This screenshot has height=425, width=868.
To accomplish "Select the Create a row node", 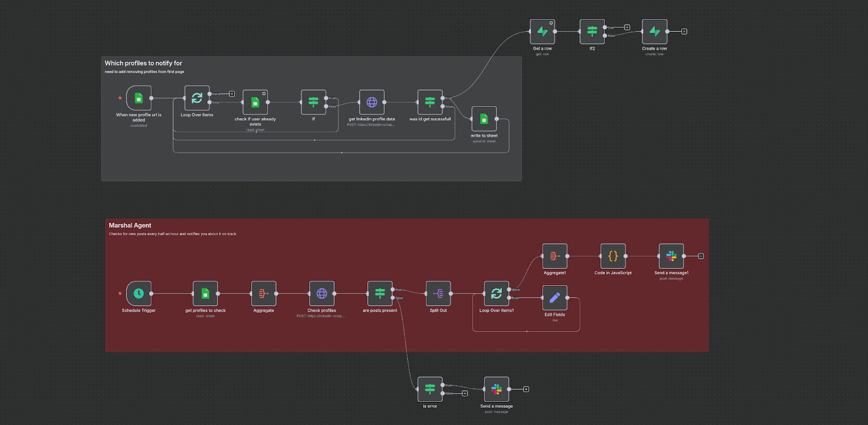I will [x=655, y=31].
